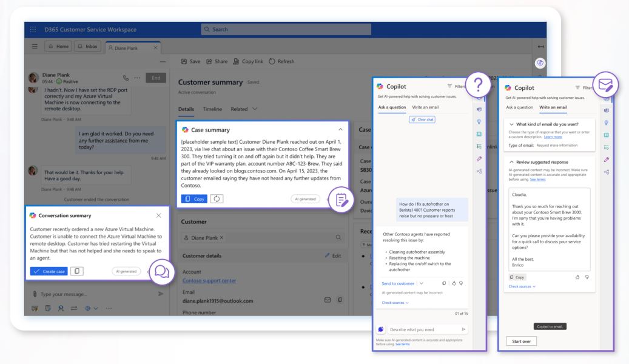This screenshot has width=629, height=364.
Task: Expand the Related tab dropdown
Action: (x=255, y=109)
